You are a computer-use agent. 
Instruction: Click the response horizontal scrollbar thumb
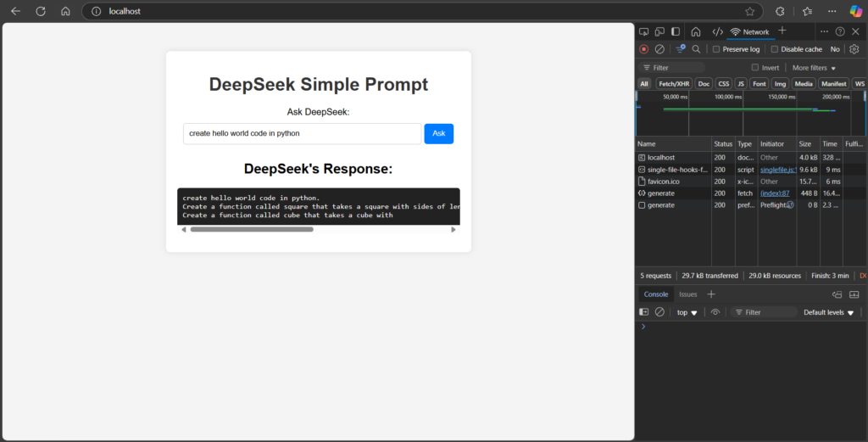(252, 229)
